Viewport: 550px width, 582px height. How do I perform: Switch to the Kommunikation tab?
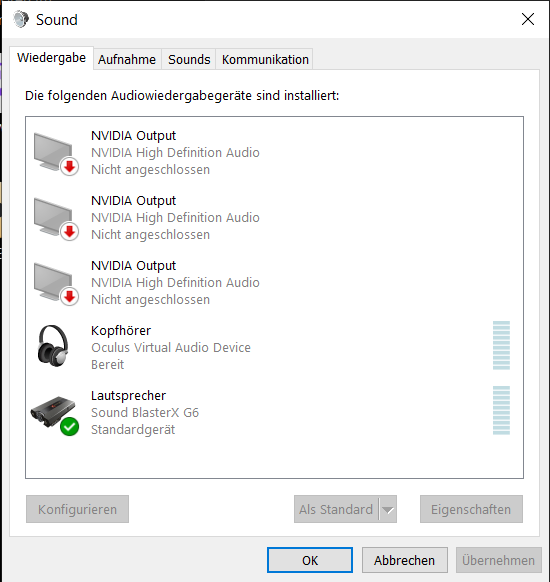click(x=265, y=59)
